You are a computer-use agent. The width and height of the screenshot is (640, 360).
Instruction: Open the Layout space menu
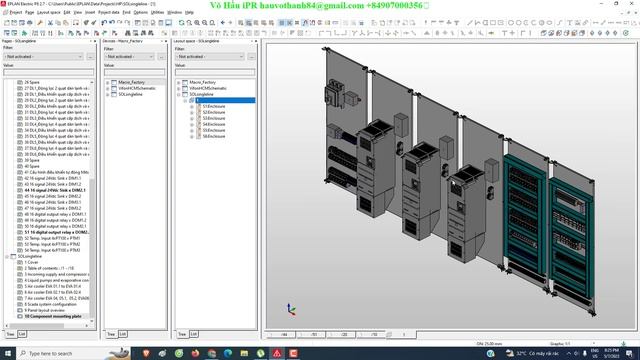pos(49,12)
